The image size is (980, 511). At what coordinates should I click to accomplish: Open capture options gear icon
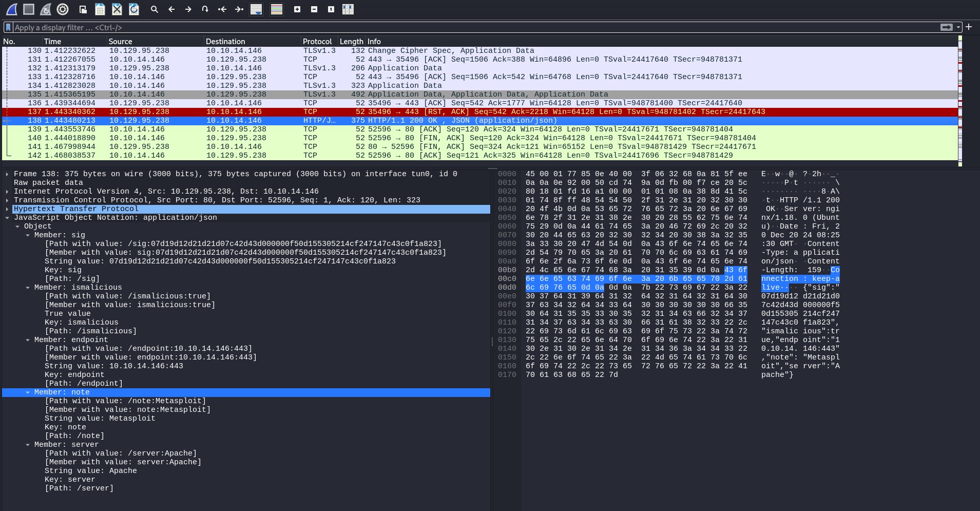click(63, 9)
